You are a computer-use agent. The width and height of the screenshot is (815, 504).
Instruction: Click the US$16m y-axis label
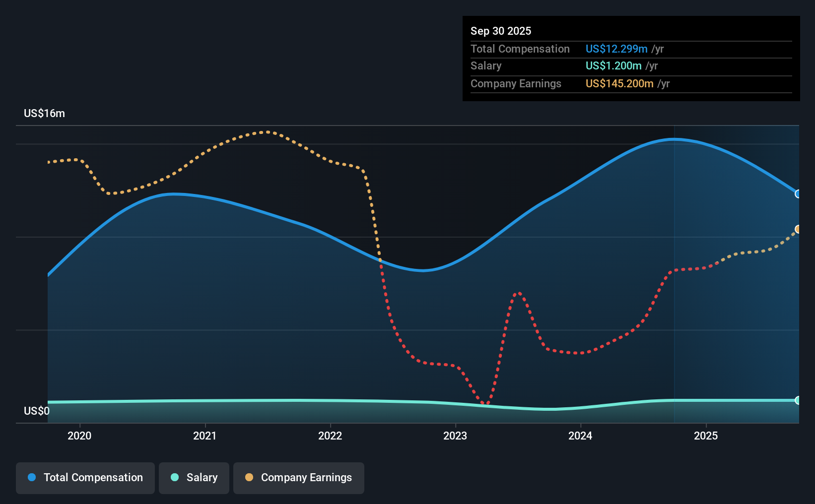[x=45, y=113]
